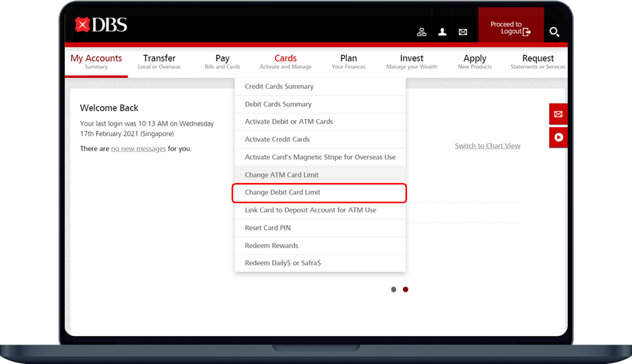Open the mail envelope icon in header
The height and width of the screenshot is (364, 632).
tap(463, 32)
